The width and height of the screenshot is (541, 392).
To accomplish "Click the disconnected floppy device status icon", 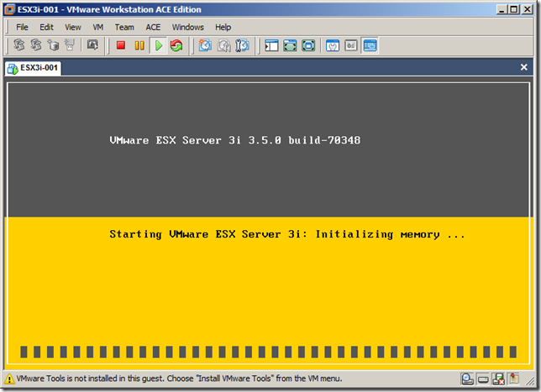I will click(x=498, y=379).
